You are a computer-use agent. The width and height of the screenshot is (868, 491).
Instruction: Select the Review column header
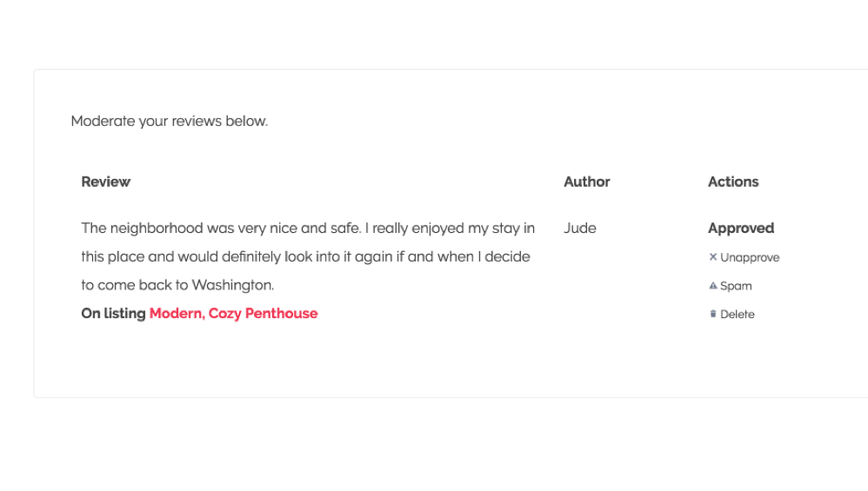click(x=106, y=182)
